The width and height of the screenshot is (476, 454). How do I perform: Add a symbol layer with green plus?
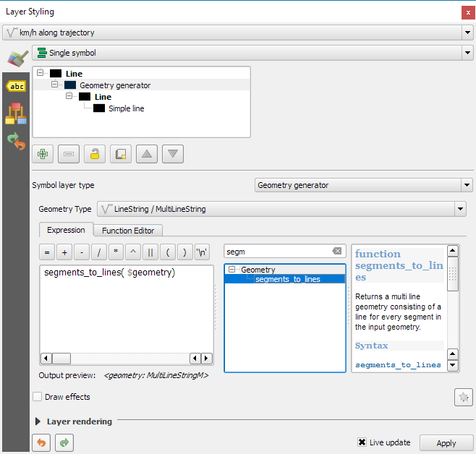[43, 154]
